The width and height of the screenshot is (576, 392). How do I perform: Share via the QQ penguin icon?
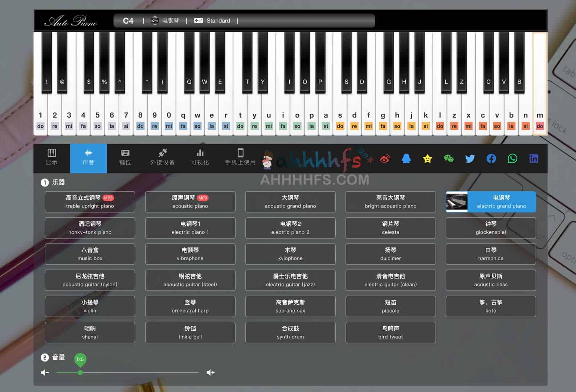(x=406, y=159)
